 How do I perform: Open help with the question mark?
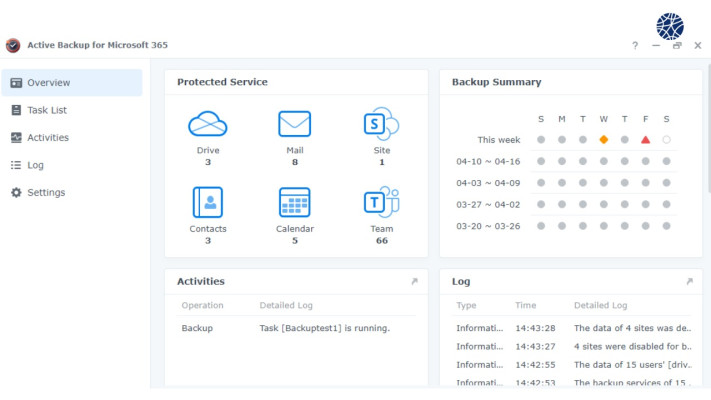(635, 45)
